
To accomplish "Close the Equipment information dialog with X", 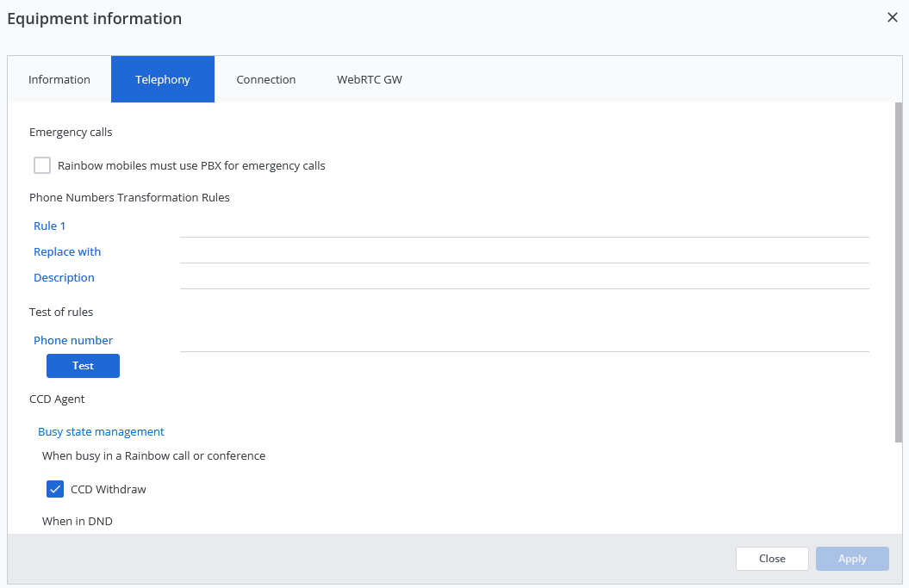I will click(892, 17).
